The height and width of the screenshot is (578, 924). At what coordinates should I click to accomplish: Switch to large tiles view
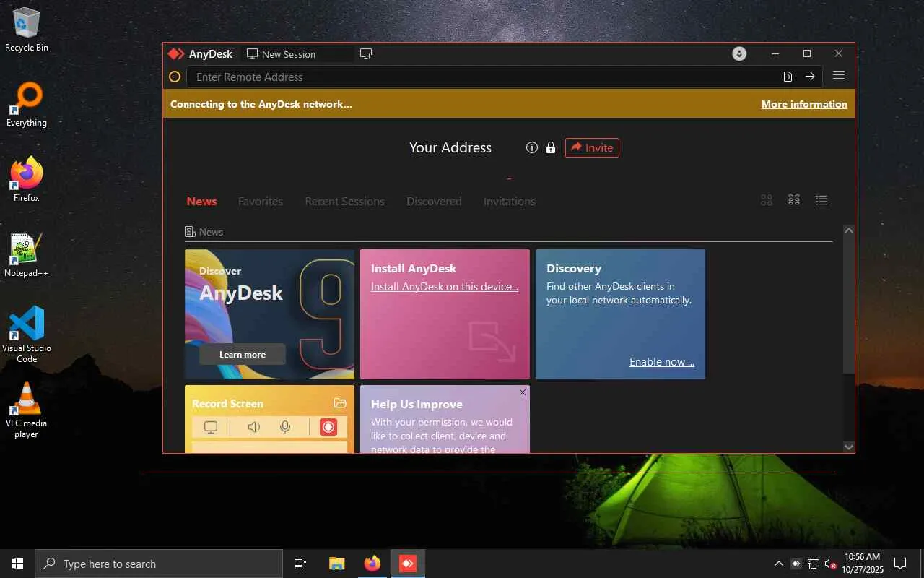(x=767, y=200)
